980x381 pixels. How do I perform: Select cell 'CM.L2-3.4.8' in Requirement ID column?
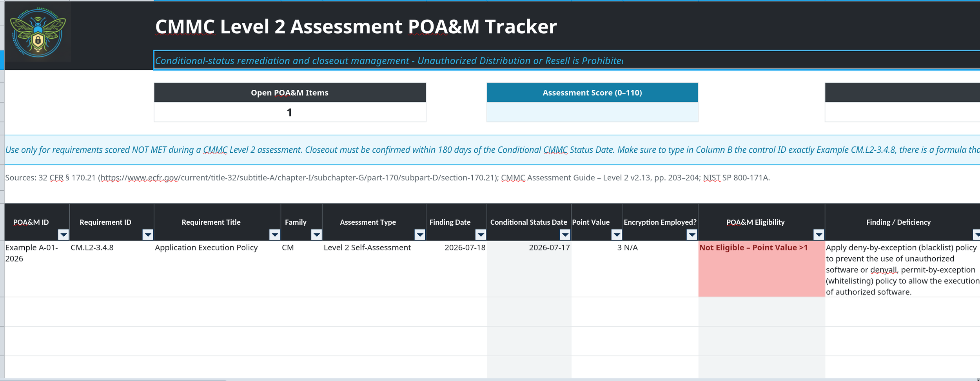[112, 269]
